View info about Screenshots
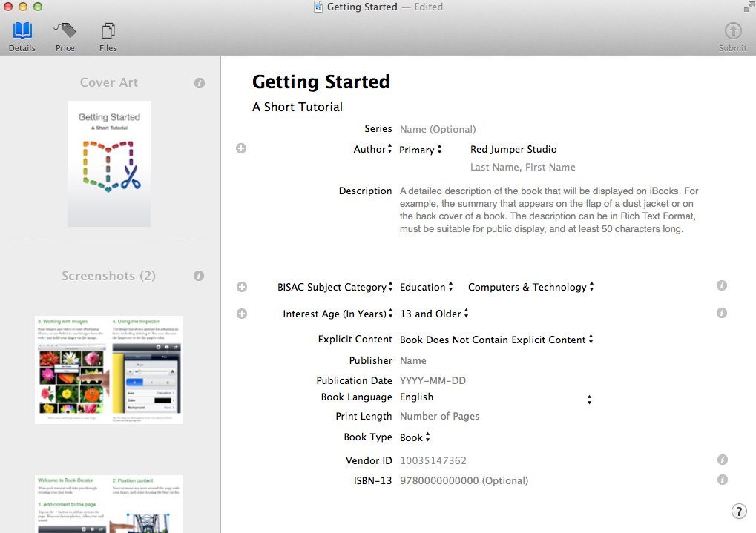The height and width of the screenshot is (533, 756). 199,275
